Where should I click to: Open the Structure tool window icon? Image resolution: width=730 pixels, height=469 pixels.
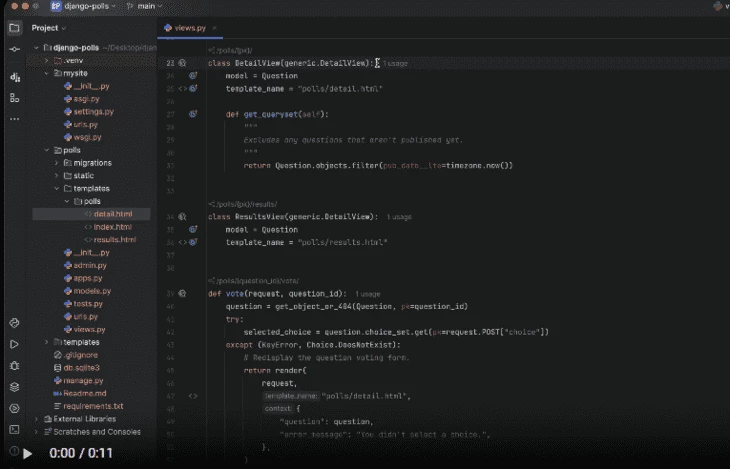point(14,98)
